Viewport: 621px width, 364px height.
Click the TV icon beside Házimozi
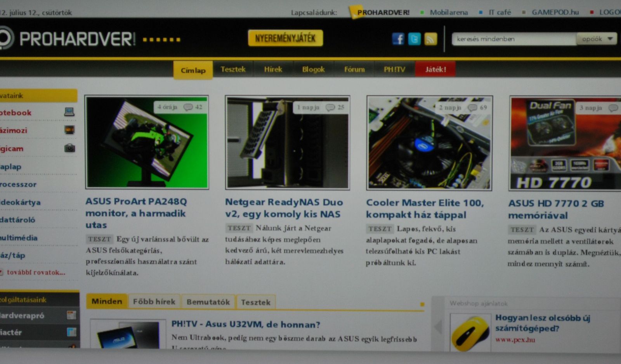coord(69,130)
